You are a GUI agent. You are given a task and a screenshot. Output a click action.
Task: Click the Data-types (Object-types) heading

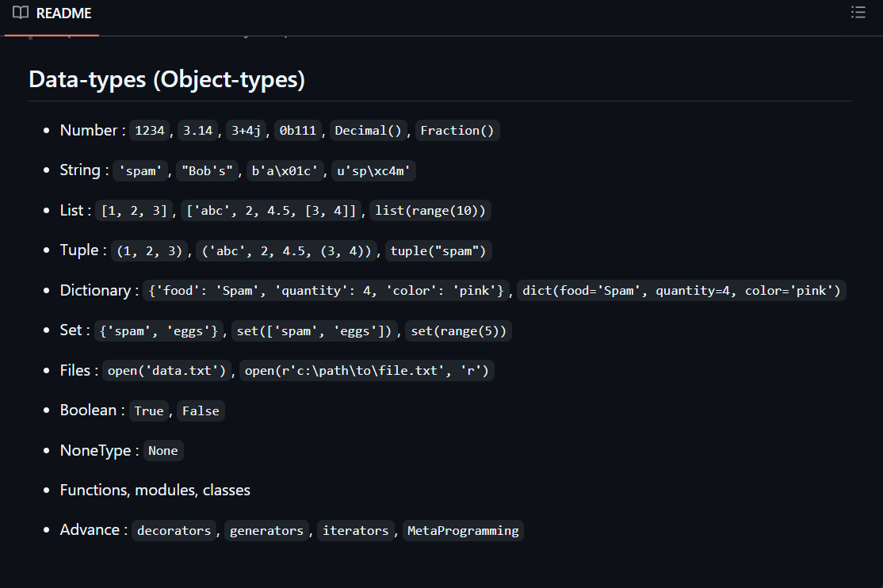pyautogui.click(x=166, y=79)
